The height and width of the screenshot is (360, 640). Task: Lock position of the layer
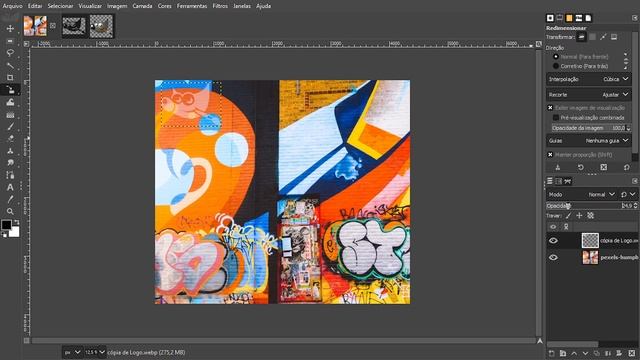coord(579,216)
